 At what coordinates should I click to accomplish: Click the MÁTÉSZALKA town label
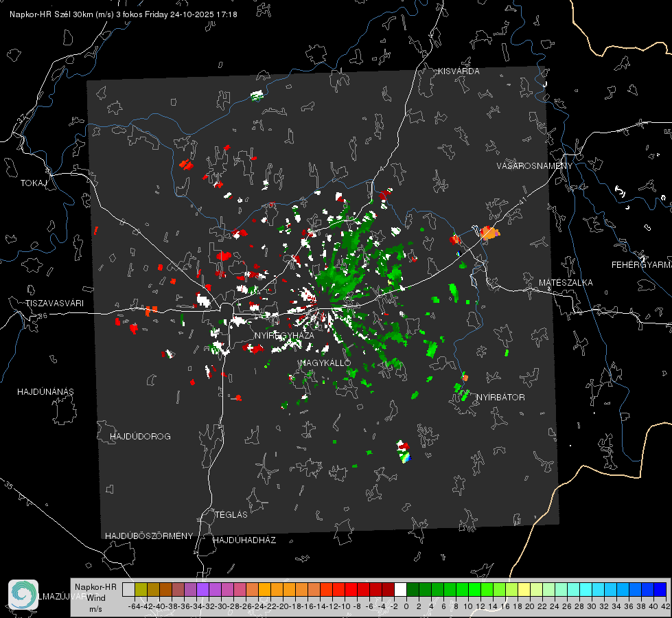pyautogui.click(x=566, y=282)
